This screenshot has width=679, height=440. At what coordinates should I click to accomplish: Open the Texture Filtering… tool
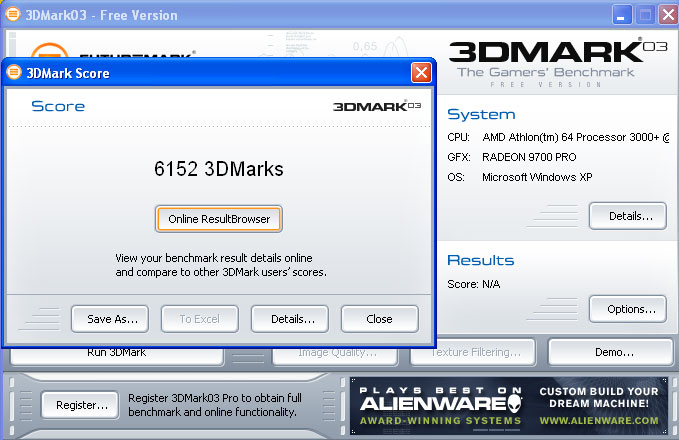coord(476,352)
